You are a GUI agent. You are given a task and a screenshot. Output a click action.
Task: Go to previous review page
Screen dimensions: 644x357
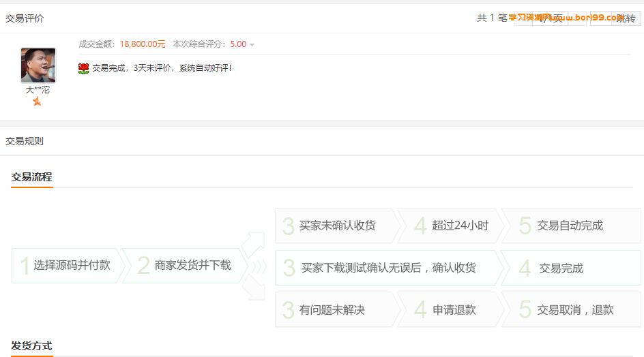pyautogui.click(x=523, y=18)
